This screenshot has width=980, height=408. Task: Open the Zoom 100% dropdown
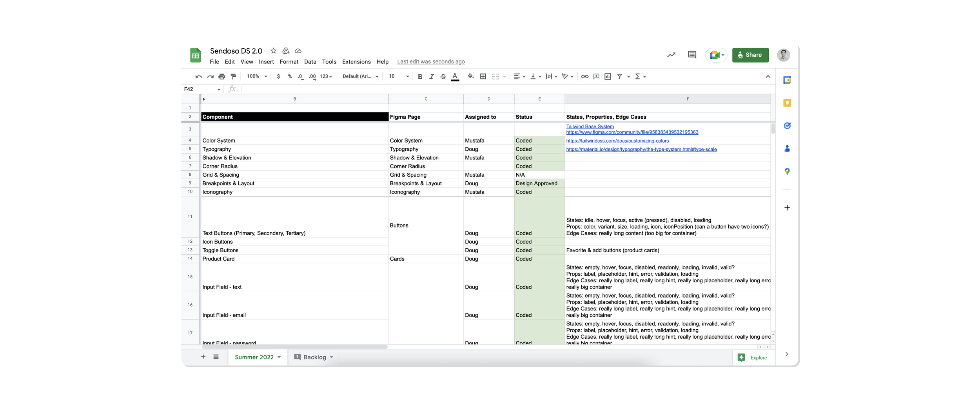[257, 76]
